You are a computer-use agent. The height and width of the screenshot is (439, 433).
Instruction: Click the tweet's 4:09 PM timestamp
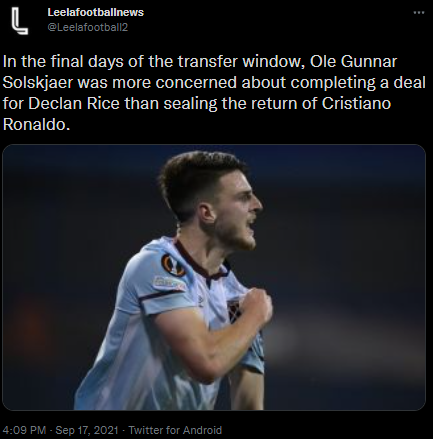tap(24, 430)
